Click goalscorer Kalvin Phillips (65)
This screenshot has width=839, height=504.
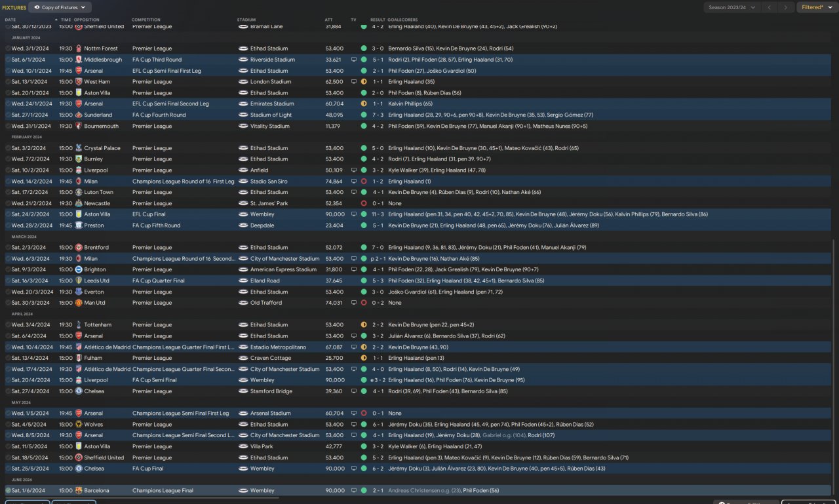click(410, 104)
